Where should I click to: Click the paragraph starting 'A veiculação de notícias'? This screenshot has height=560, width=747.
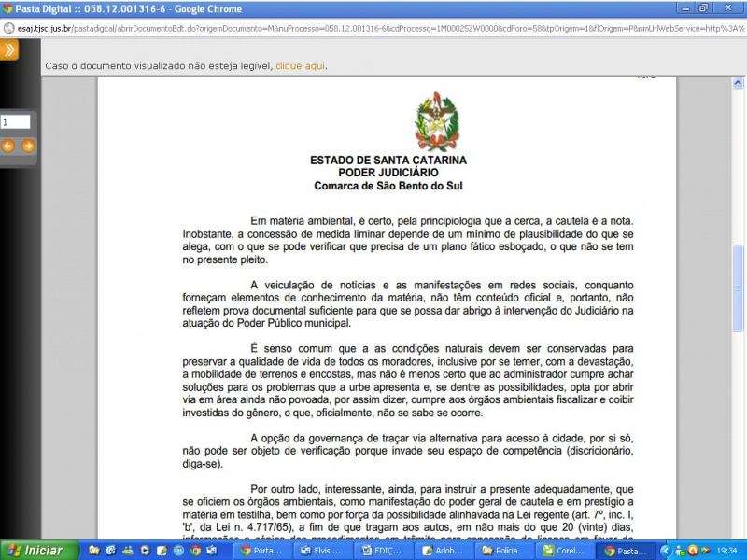(x=408, y=304)
